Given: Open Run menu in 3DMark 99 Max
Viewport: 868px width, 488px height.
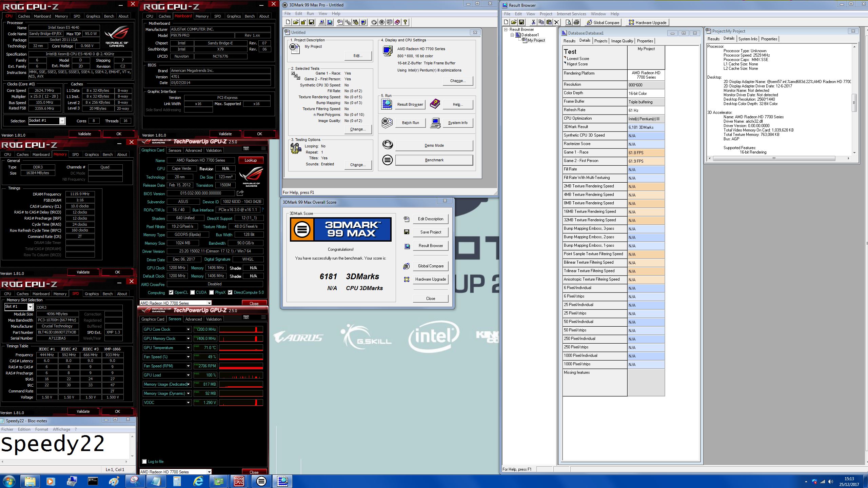Looking at the screenshot, I should click(310, 14).
